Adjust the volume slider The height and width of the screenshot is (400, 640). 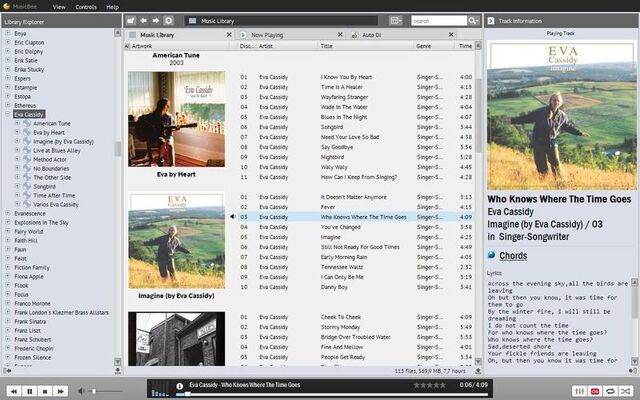tap(106, 391)
